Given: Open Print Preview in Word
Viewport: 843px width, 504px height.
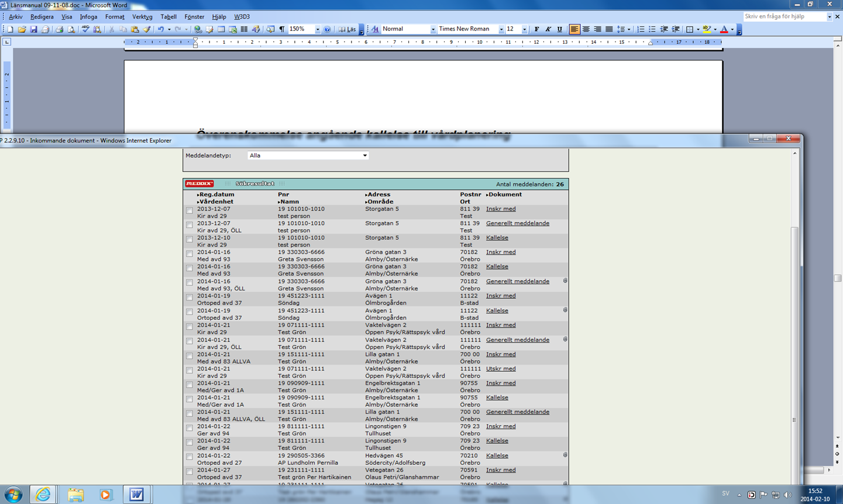Looking at the screenshot, I should click(x=71, y=29).
